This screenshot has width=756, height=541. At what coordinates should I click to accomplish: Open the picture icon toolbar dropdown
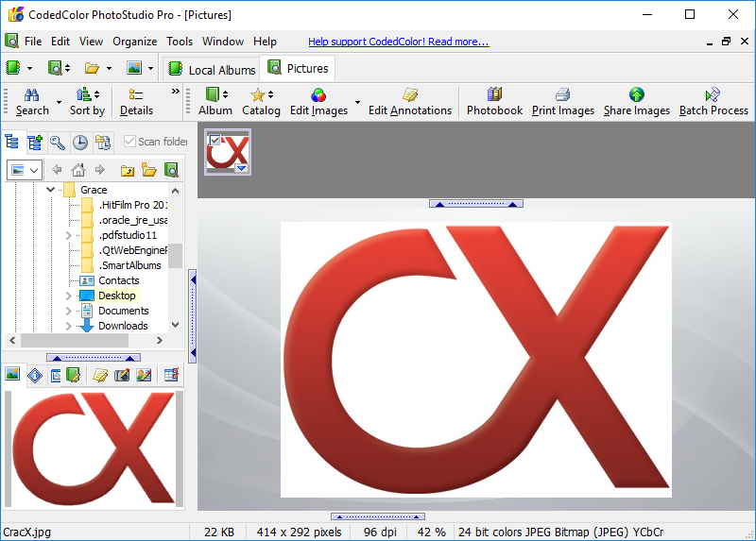pyautogui.click(x=150, y=68)
